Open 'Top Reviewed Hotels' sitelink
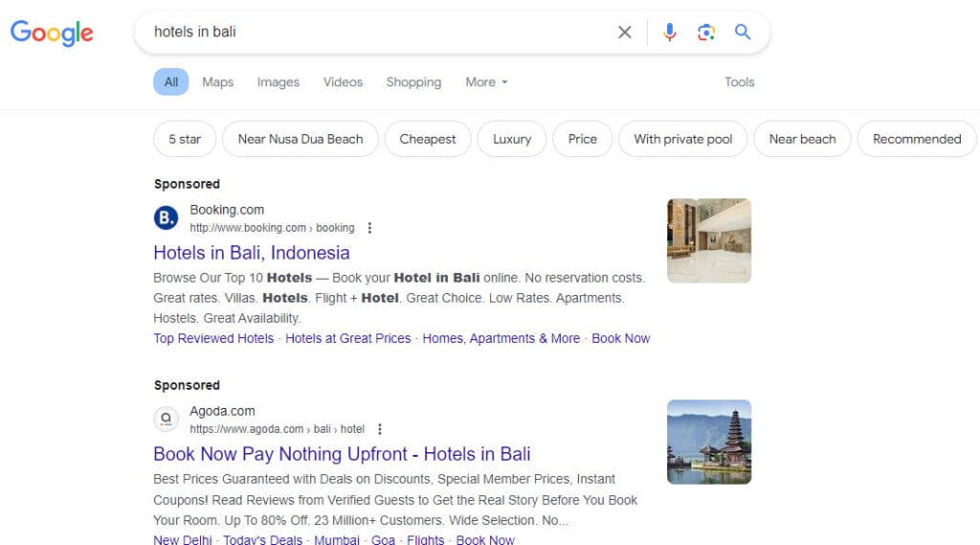 [213, 338]
